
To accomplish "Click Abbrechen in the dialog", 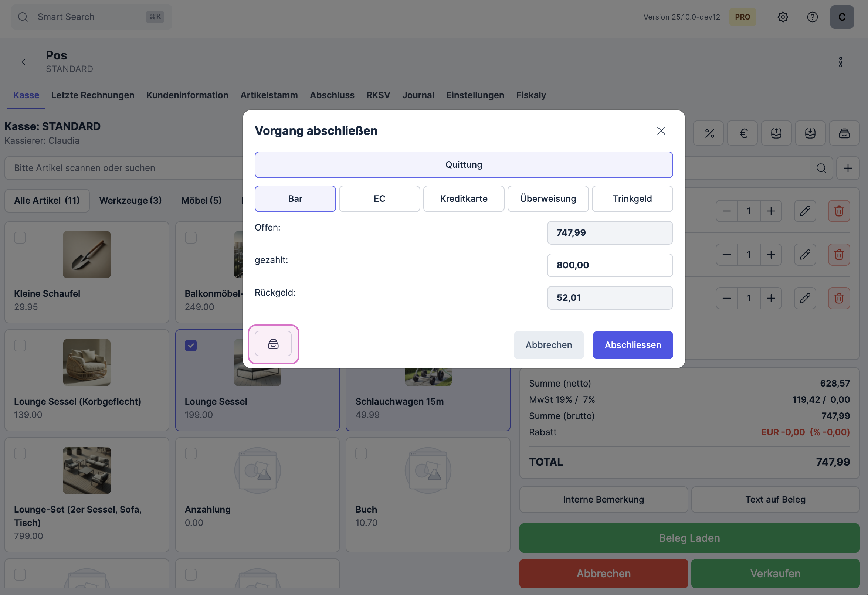I will coord(548,345).
